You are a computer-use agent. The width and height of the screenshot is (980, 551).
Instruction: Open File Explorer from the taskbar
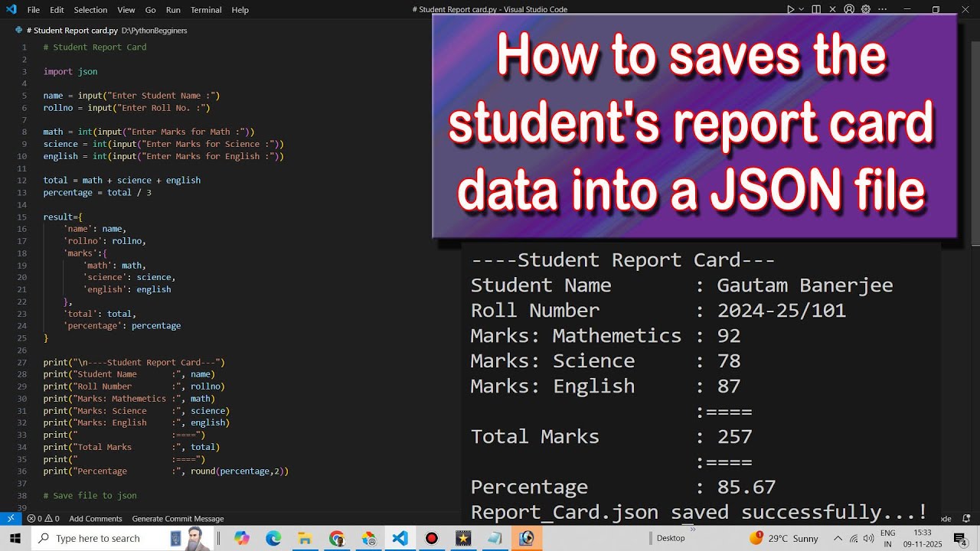[305, 538]
